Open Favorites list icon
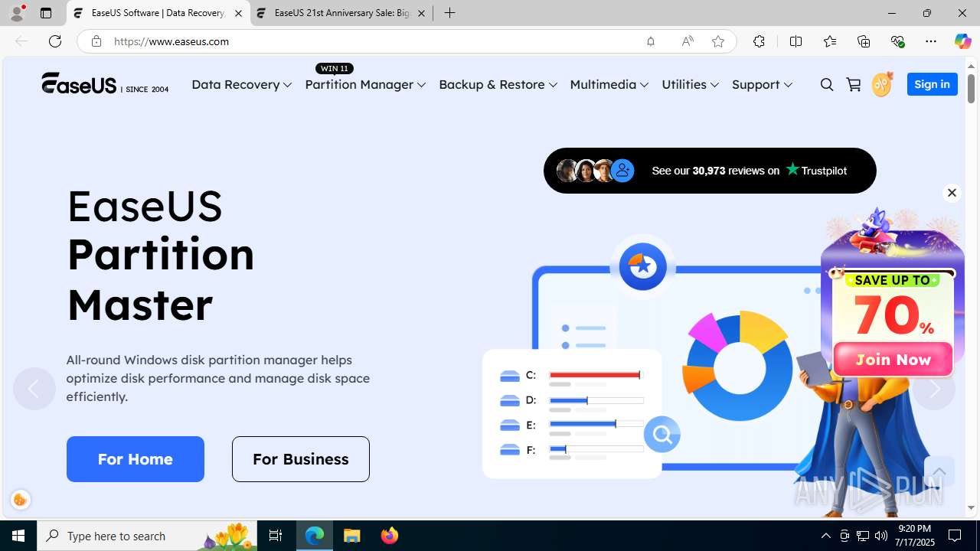This screenshot has height=551, width=980. tap(829, 41)
